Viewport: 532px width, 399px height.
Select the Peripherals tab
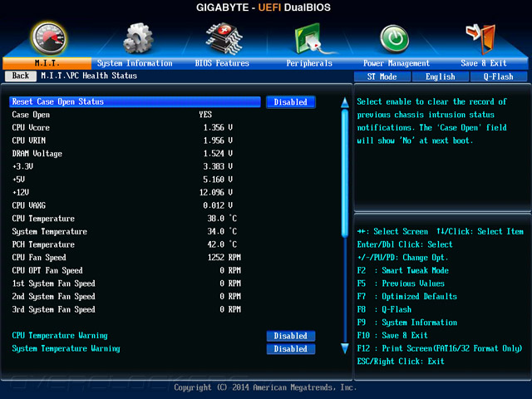point(309,63)
